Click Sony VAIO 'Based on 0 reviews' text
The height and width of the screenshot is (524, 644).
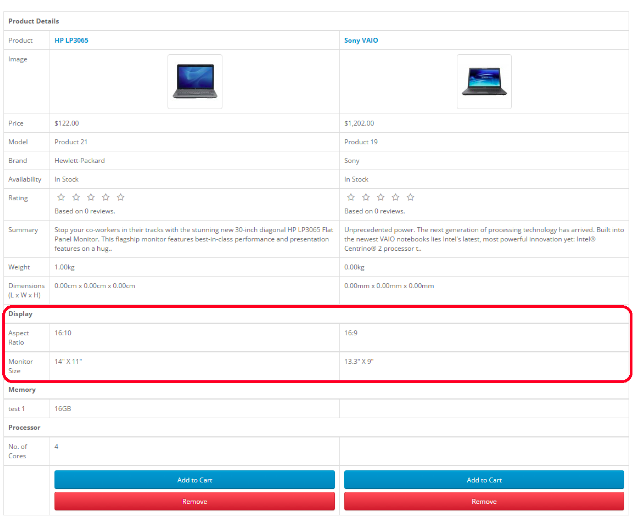(x=375, y=211)
